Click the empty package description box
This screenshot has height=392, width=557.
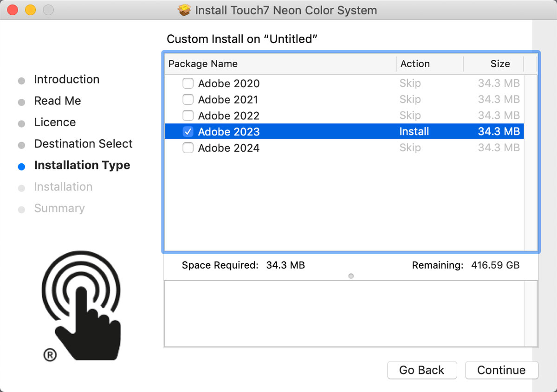point(351,313)
